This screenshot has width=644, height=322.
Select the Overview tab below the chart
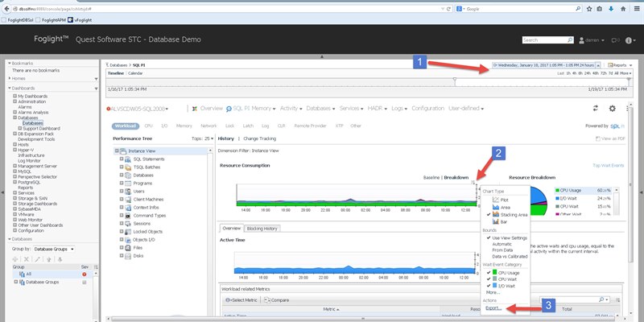(x=232, y=229)
